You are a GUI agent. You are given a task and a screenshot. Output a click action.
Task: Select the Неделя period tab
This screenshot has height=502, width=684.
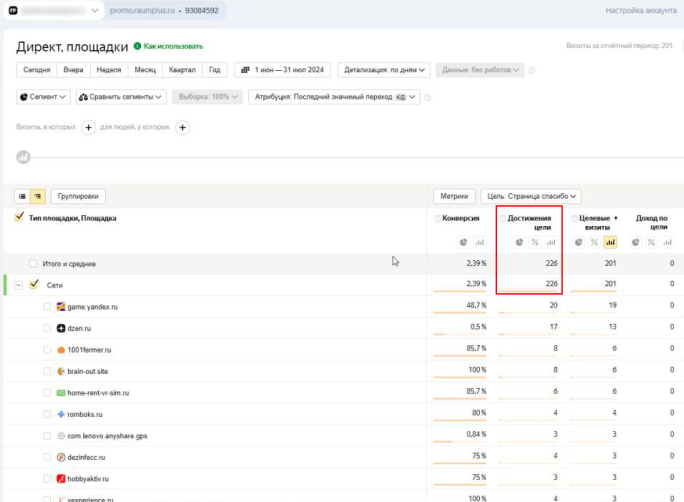(x=110, y=70)
